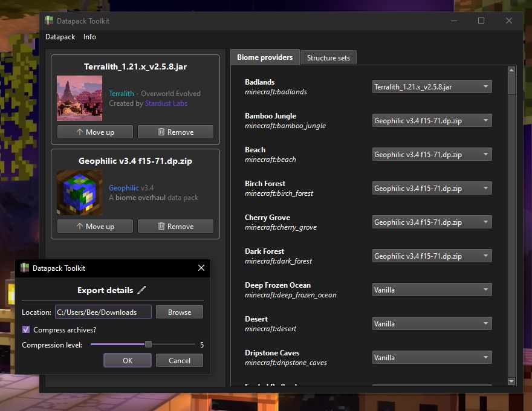Image resolution: width=532 pixels, height=411 pixels.
Task: Toggle the Compress archives checkbox
Action: (26, 329)
